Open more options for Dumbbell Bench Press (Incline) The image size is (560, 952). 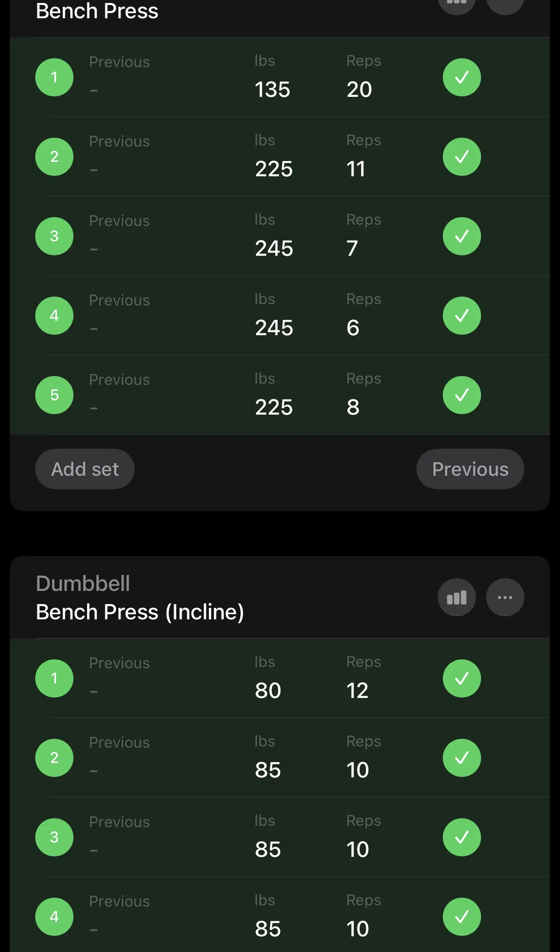505,597
